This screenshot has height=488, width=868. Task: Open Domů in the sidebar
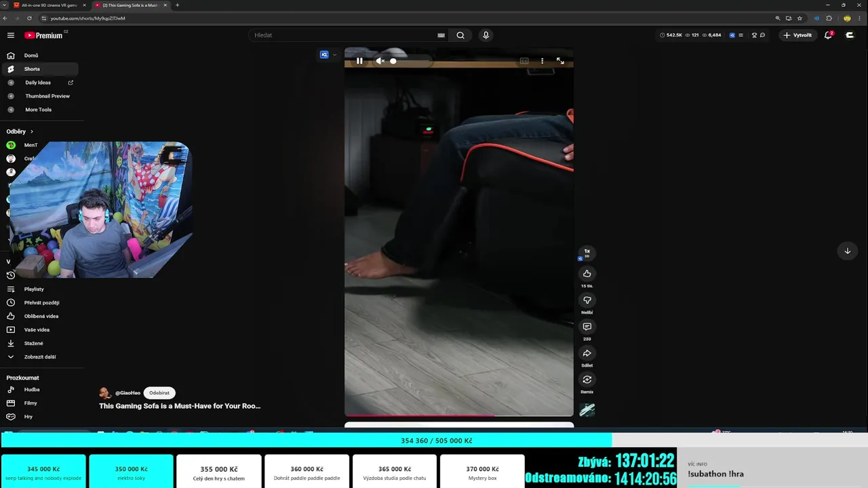41,56
